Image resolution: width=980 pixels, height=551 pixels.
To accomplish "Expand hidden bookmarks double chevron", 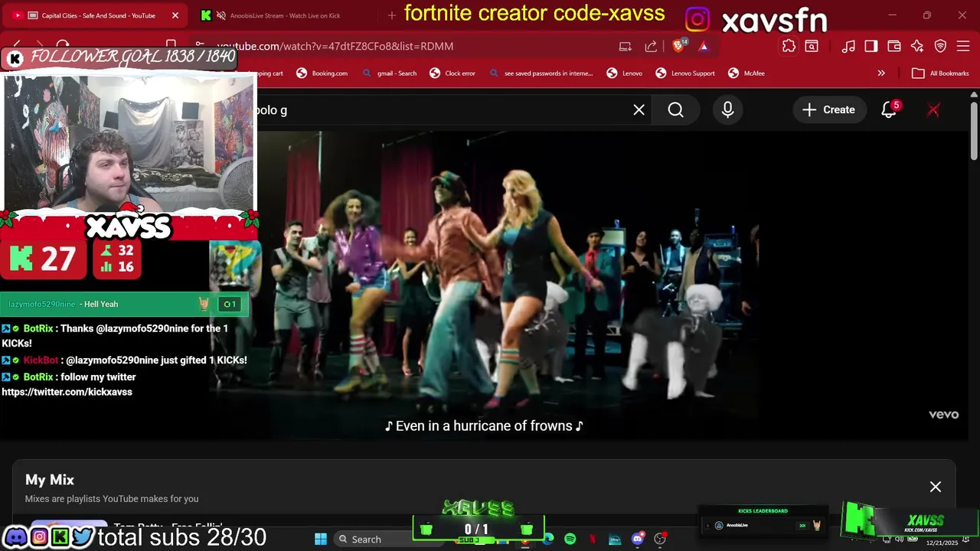I will pyautogui.click(x=881, y=73).
